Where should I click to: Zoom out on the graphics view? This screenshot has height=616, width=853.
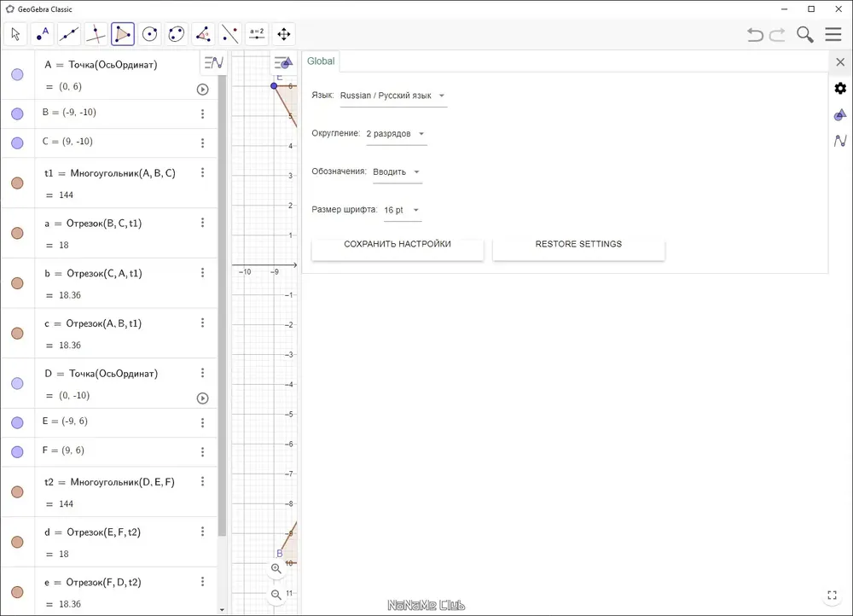point(276,595)
